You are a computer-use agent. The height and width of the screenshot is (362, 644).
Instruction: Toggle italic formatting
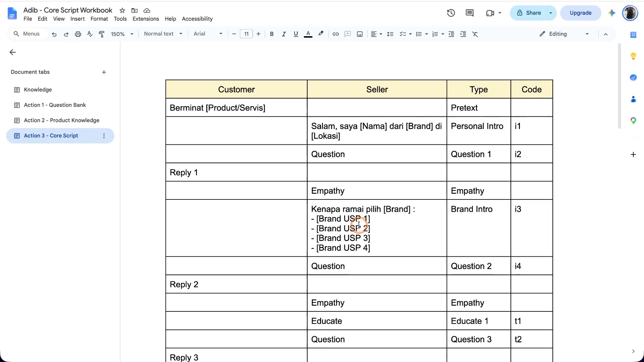point(284,34)
